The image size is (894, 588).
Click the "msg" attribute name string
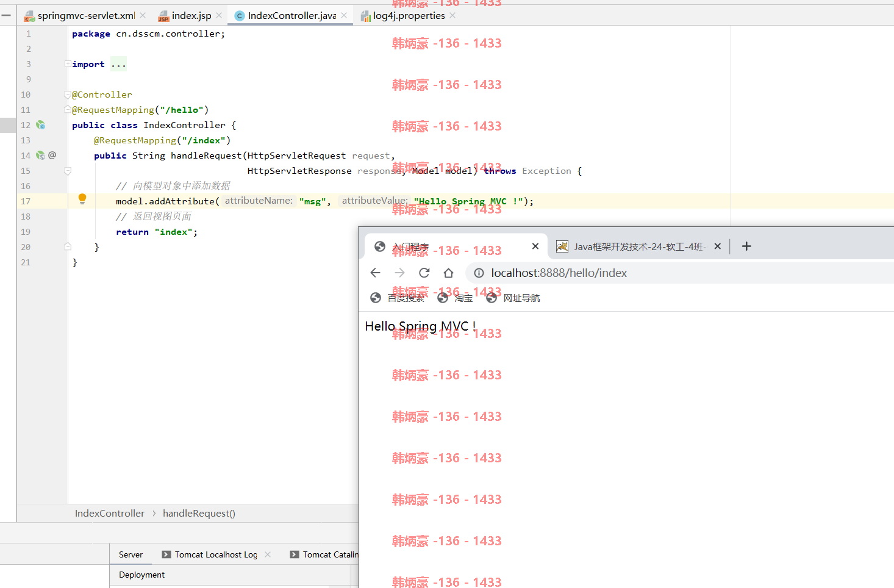[x=313, y=201]
